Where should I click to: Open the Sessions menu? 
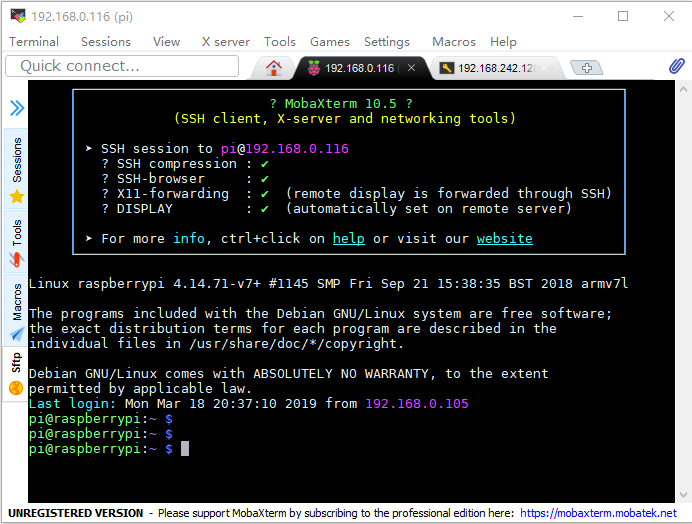click(x=106, y=41)
